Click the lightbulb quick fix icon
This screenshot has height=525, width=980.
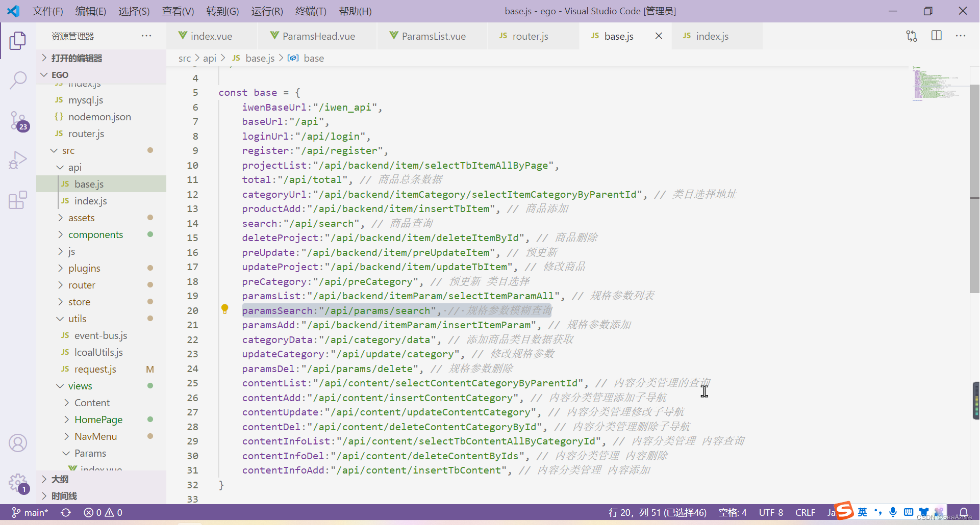click(x=225, y=309)
